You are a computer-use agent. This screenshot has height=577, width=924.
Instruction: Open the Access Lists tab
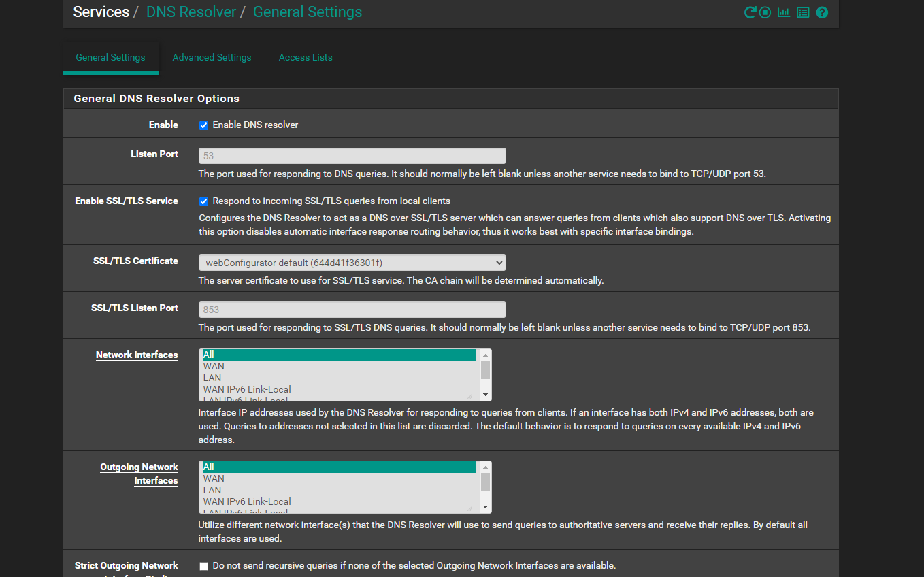[306, 58]
